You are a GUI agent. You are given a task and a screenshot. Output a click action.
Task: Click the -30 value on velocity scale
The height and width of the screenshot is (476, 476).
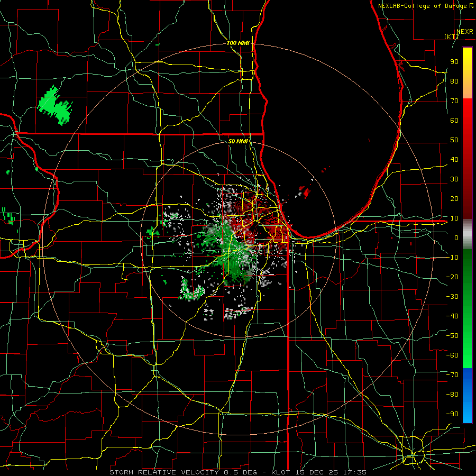[x=452, y=297]
